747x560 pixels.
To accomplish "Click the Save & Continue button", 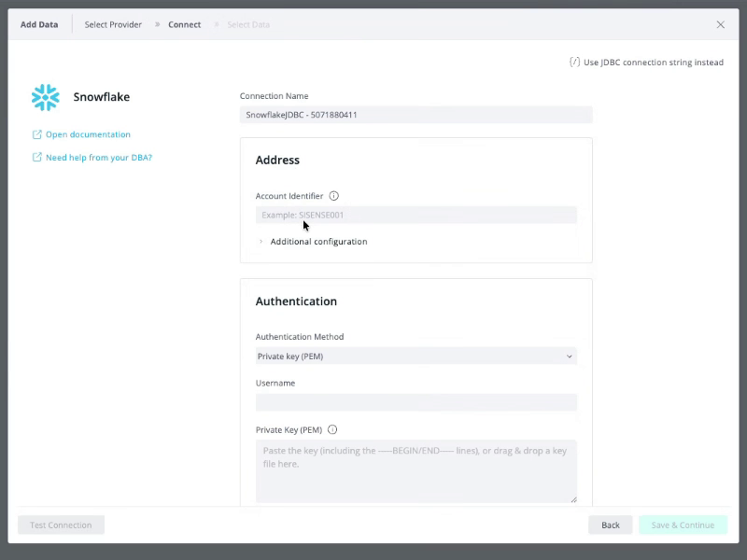I will [683, 525].
